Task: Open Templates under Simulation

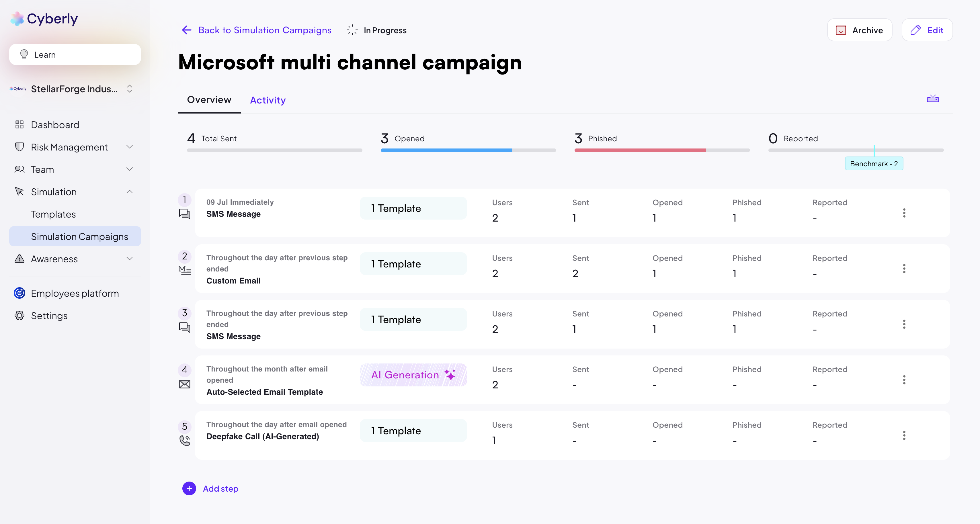Action: point(53,214)
